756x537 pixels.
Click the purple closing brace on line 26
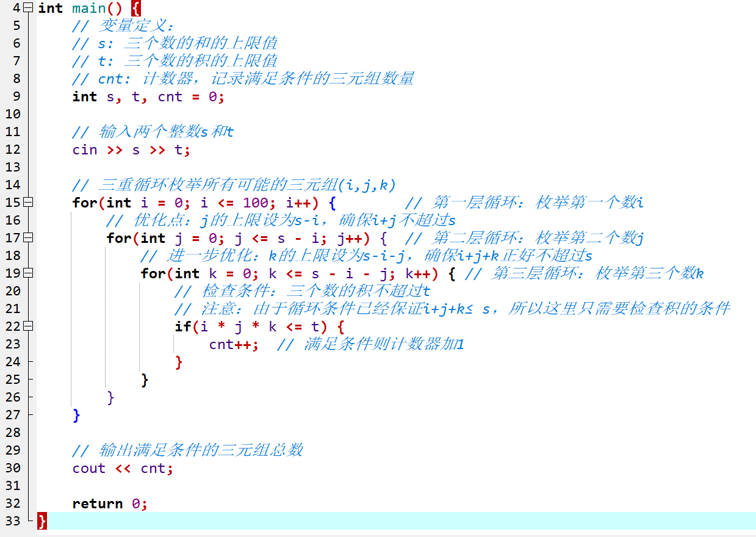(110, 398)
